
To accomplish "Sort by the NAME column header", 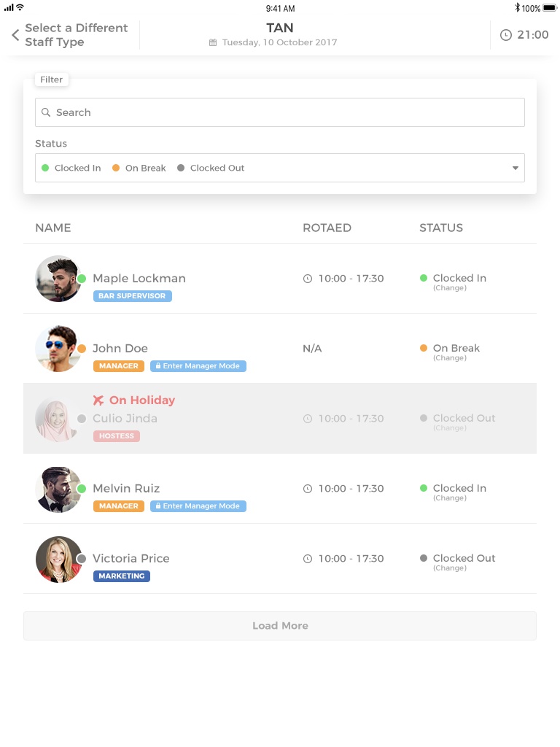I will tap(53, 228).
